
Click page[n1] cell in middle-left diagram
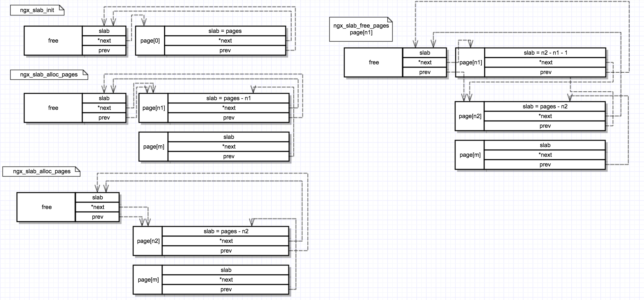tap(153, 108)
